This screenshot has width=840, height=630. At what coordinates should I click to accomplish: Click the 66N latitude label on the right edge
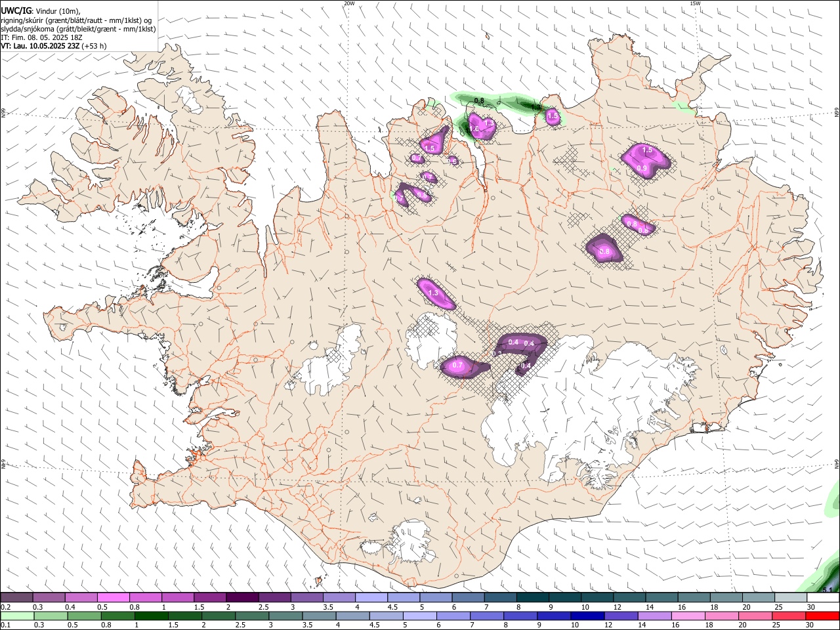[x=837, y=112]
